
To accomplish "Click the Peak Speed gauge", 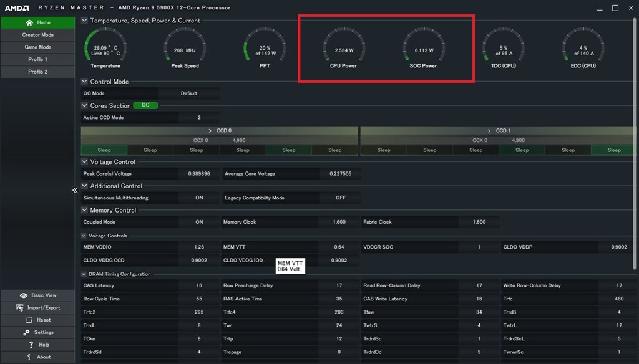I will tap(185, 47).
